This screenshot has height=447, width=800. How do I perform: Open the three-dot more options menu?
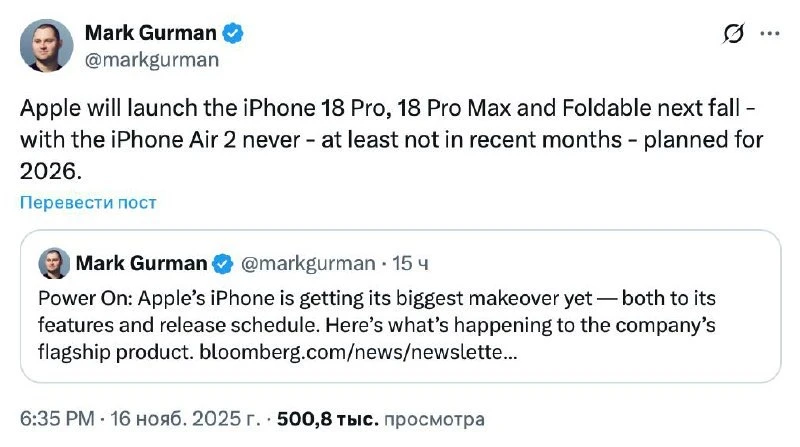(x=769, y=35)
